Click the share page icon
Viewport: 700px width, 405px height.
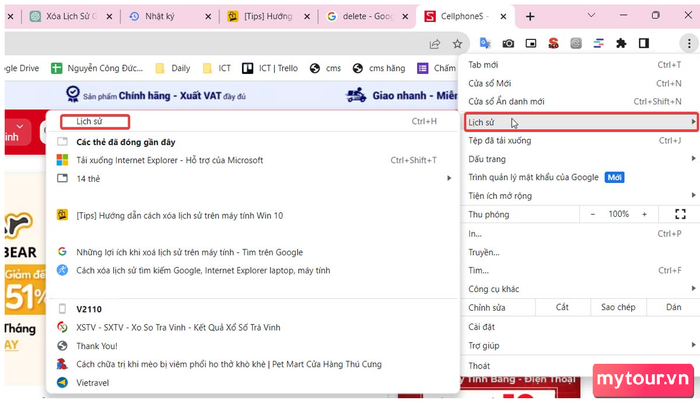point(434,44)
